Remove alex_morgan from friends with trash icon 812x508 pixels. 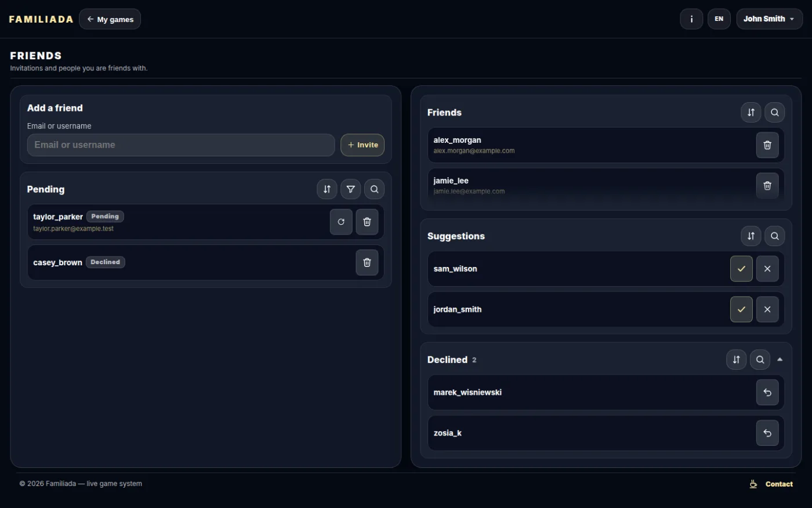point(767,145)
